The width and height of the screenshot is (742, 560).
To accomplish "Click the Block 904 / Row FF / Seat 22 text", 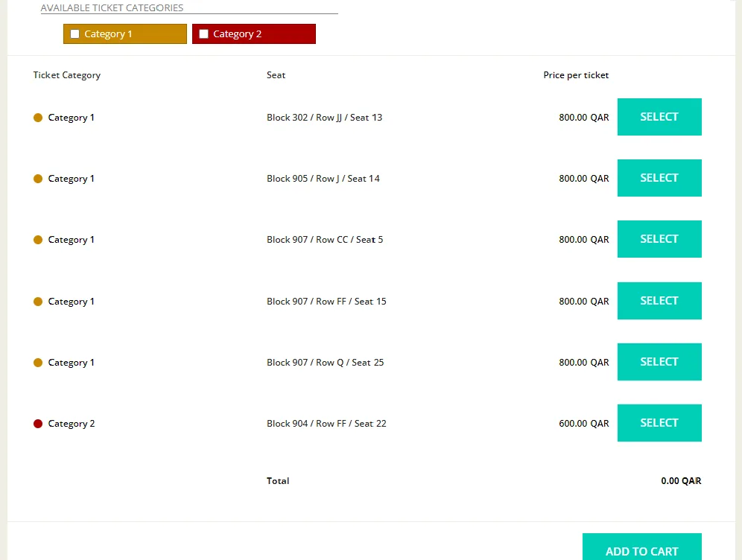I will coord(326,423).
